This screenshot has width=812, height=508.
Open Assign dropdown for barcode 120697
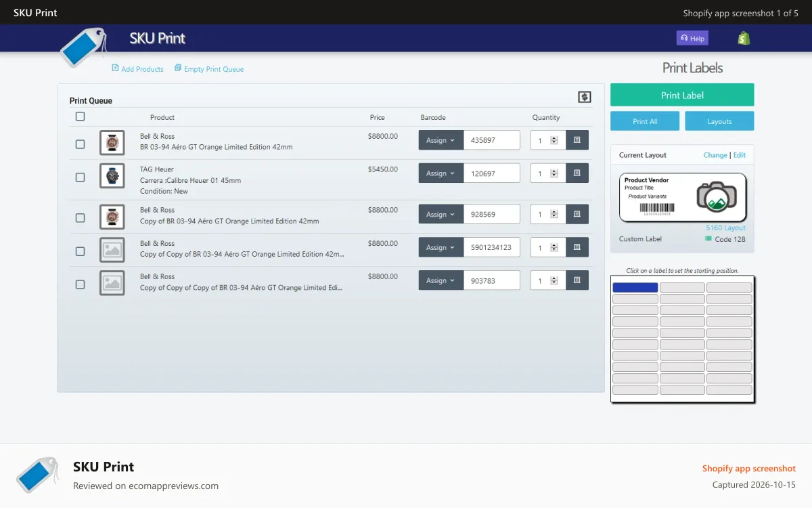click(x=441, y=173)
